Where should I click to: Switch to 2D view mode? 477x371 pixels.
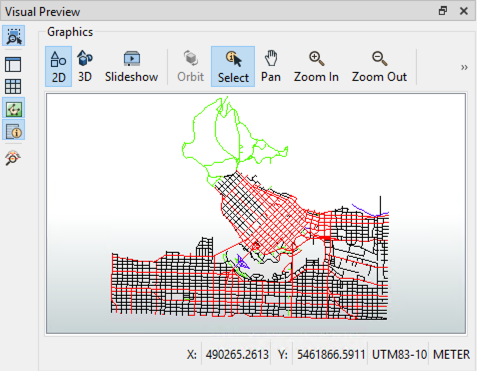coord(58,67)
